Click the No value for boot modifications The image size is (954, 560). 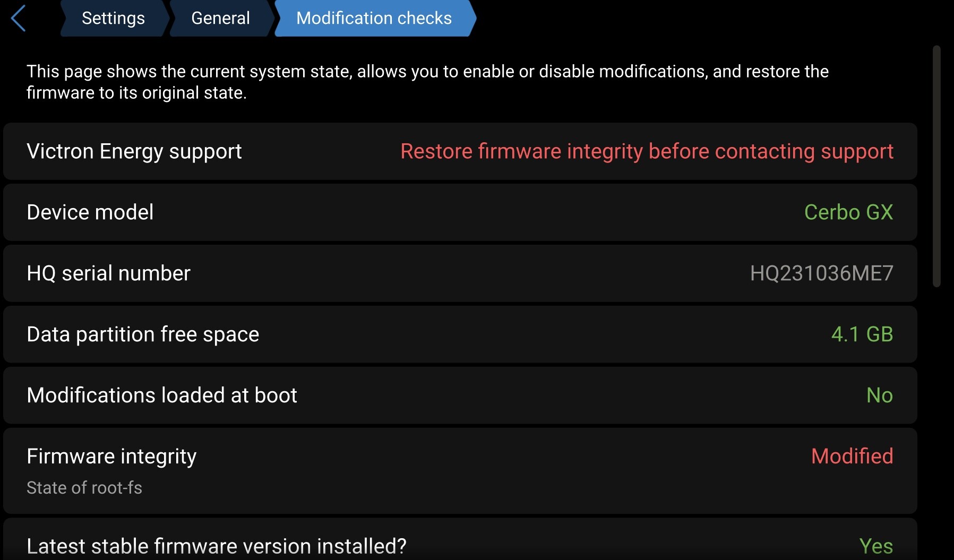(x=879, y=395)
